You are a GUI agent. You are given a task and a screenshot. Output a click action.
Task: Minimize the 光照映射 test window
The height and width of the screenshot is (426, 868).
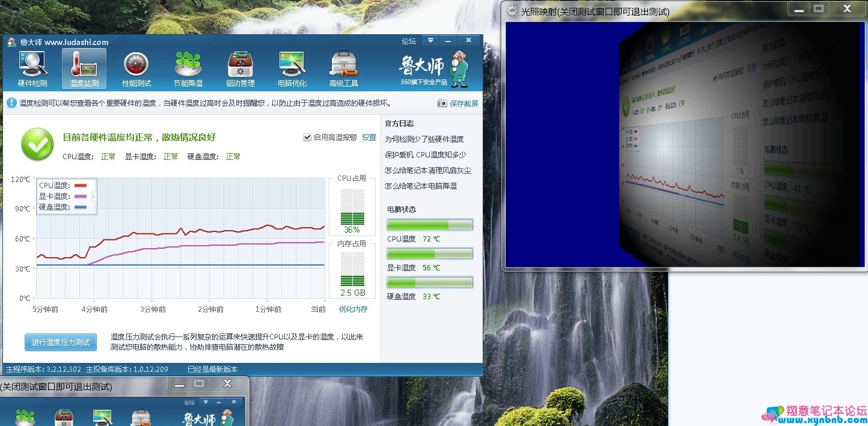click(798, 8)
